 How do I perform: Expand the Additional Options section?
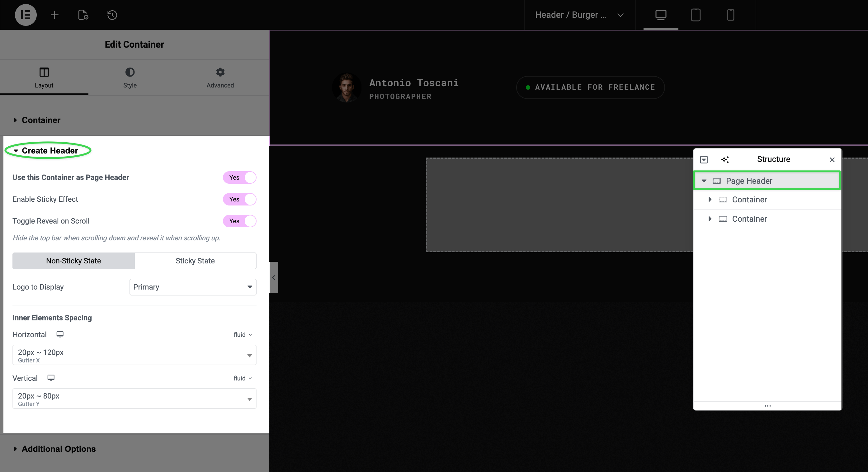58,449
